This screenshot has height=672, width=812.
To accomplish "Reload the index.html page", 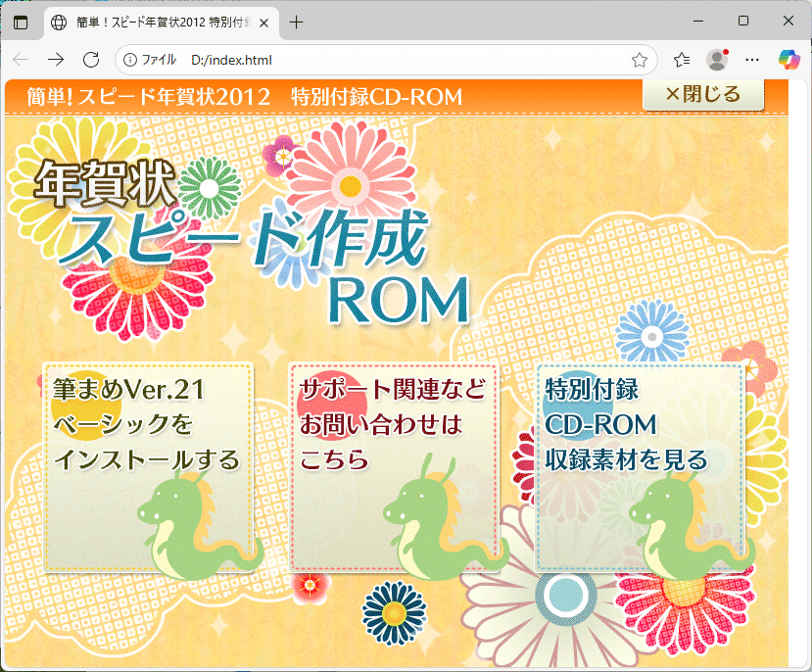I will coord(91,60).
